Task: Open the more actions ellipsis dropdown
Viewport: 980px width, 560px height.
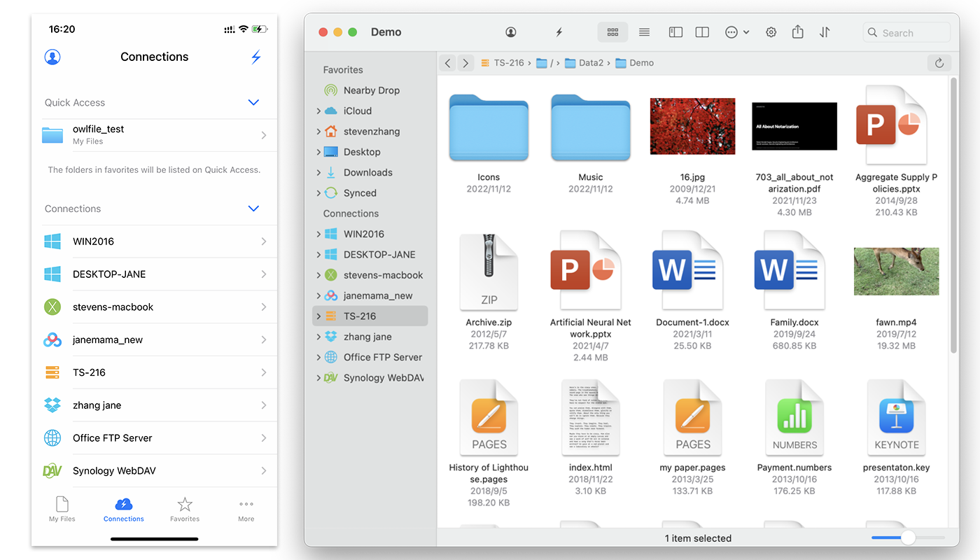Action: [736, 32]
